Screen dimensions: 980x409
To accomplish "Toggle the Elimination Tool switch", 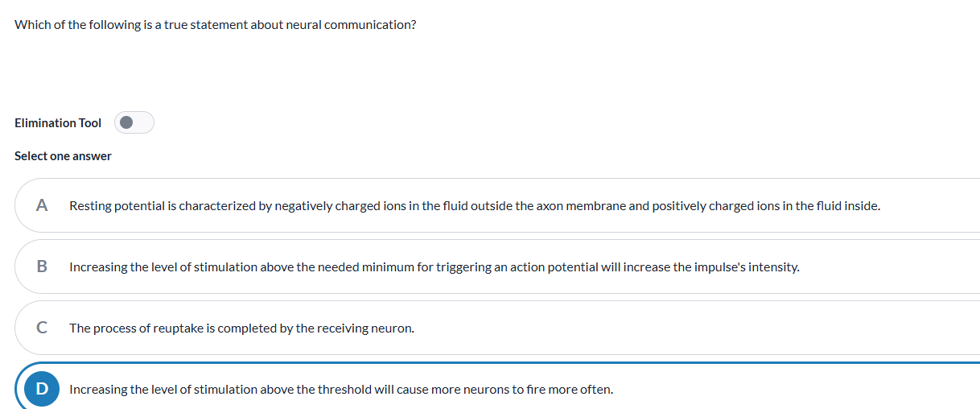I will click(x=134, y=123).
